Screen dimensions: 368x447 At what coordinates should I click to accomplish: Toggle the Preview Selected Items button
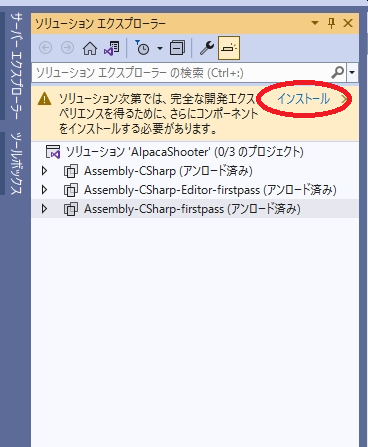click(x=229, y=48)
